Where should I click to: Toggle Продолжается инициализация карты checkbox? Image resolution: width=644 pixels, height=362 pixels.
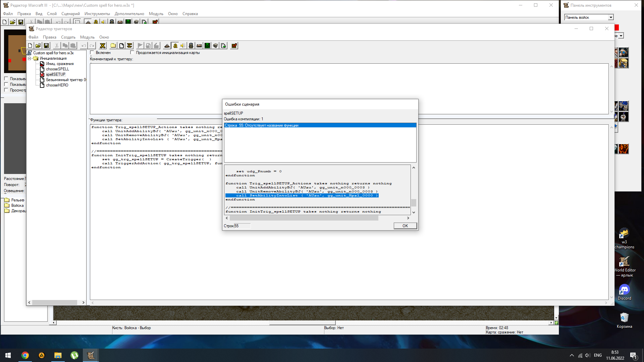coord(132,53)
